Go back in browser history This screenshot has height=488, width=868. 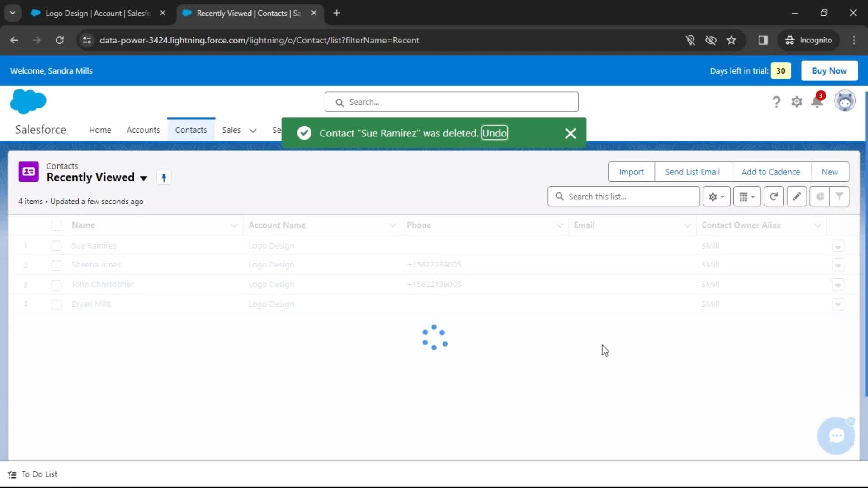click(14, 40)
